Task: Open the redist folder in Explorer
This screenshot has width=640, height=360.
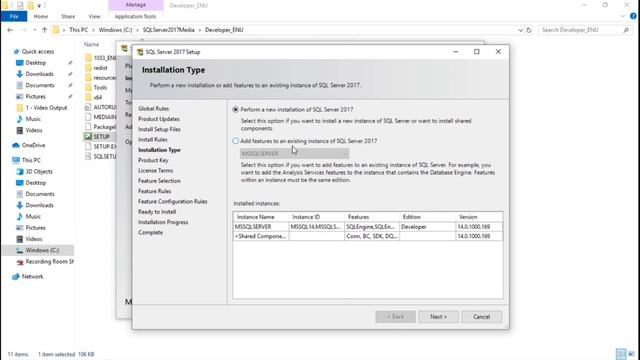Action: click(x=100, y=68)
